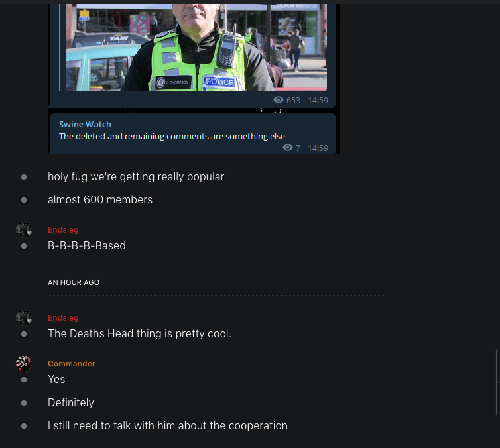Select the bullet beside 'The Deaths Head thing' message

click(x=24, y=334)
